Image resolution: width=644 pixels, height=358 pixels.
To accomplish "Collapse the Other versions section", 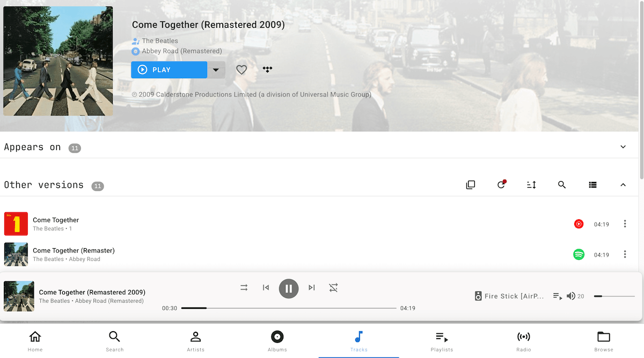I will [623, 185].
